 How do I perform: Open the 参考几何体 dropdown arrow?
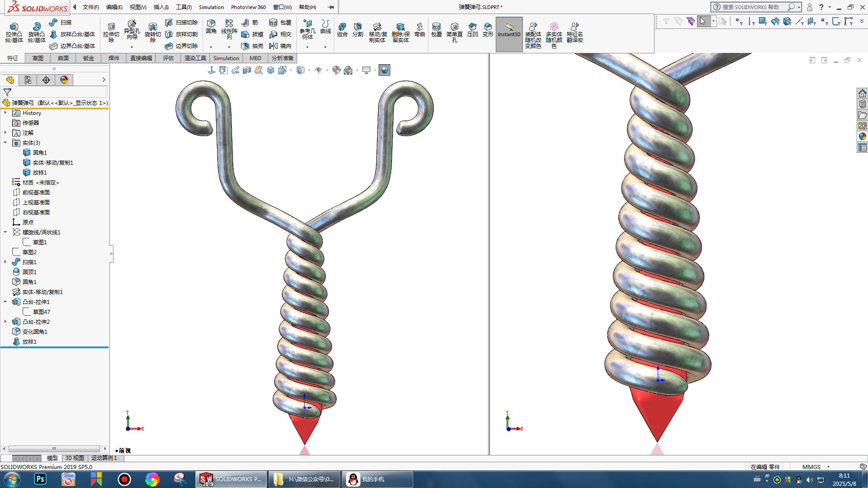click(308, 47)
